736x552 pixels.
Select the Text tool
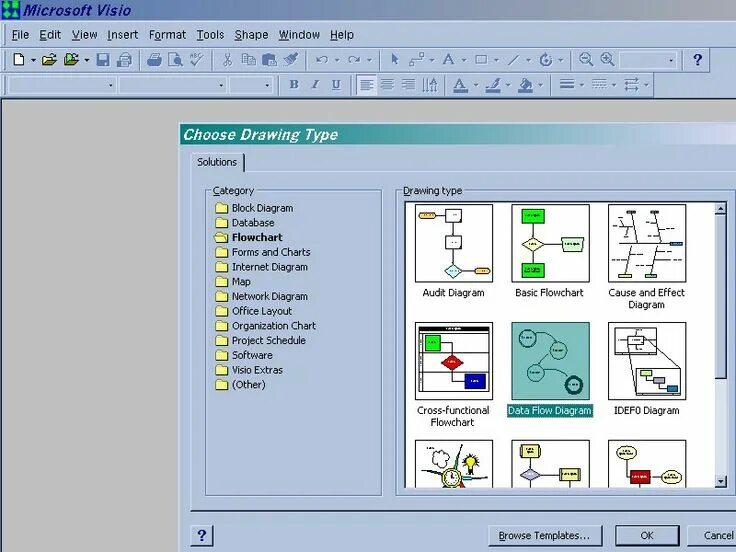[x=449, y=60]
